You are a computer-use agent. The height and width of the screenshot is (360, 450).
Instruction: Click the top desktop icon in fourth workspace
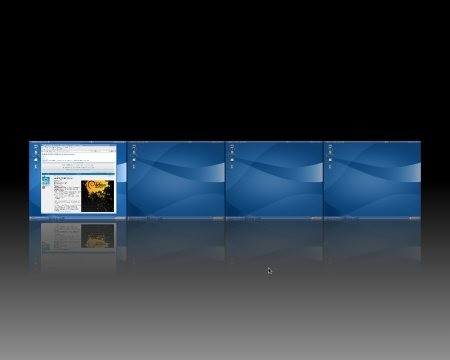point(330,147)
